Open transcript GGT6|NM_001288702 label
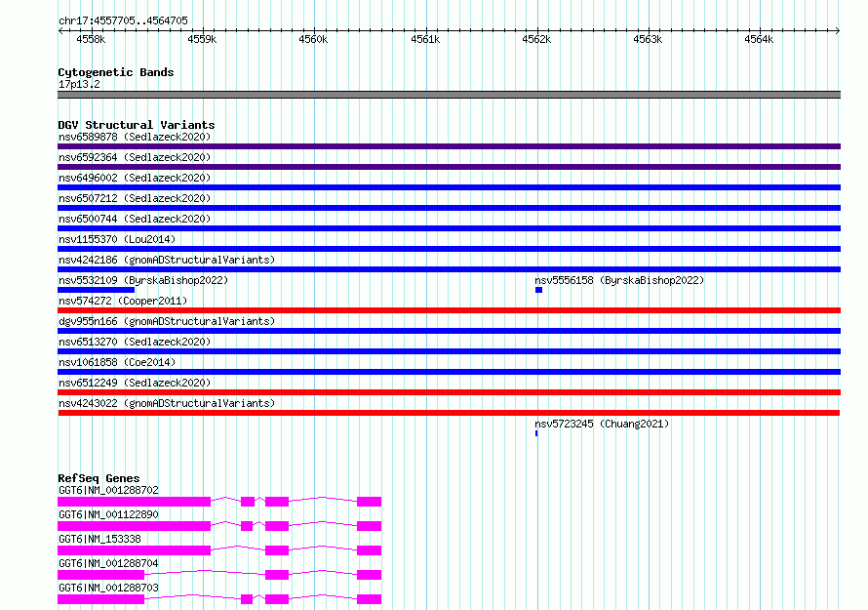The height and width of the screenshot is (610, 868). [x=108, y=490]
